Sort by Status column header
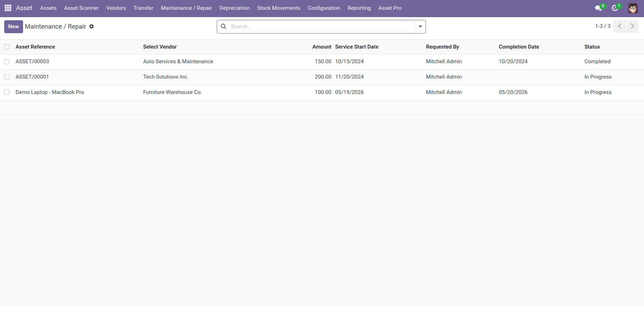This screenshot has height=336, width=644. click(x=592, y=47)
